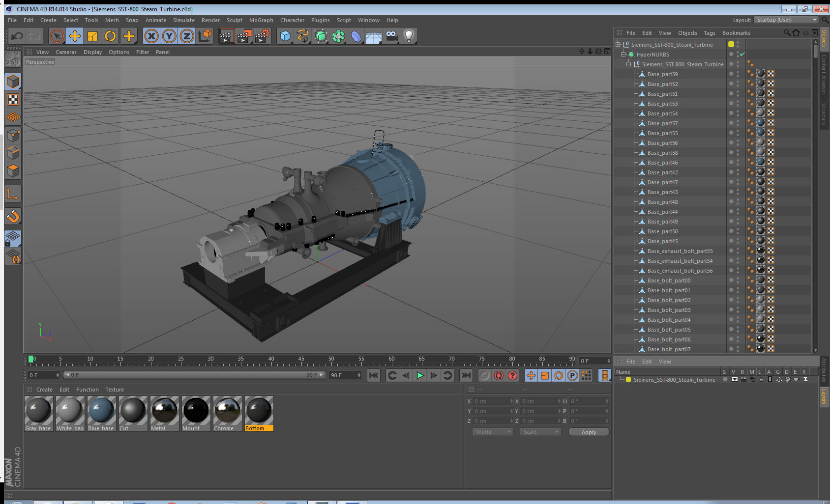Play the animation forward
Viewport: 830px width, 504px height.
click(420, 375)
